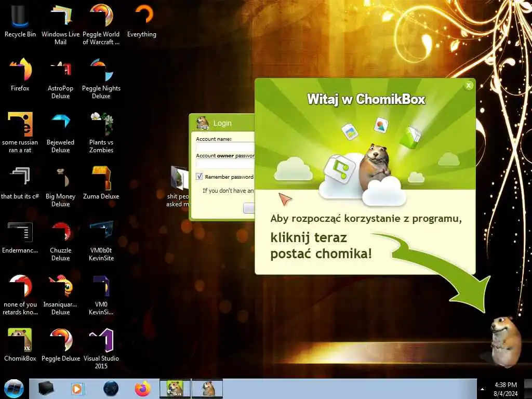Select the 'none of you' desktop icon

(x=20, y=295)
